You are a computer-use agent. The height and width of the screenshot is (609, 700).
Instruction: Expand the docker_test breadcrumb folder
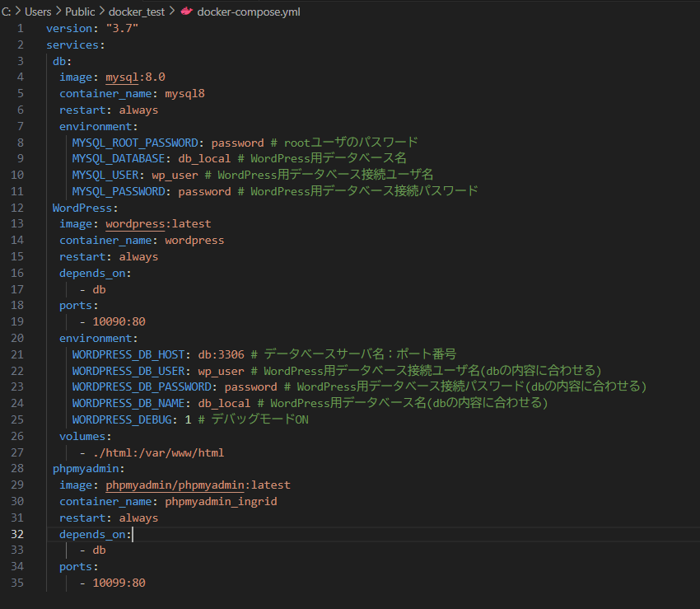point(136,12)
